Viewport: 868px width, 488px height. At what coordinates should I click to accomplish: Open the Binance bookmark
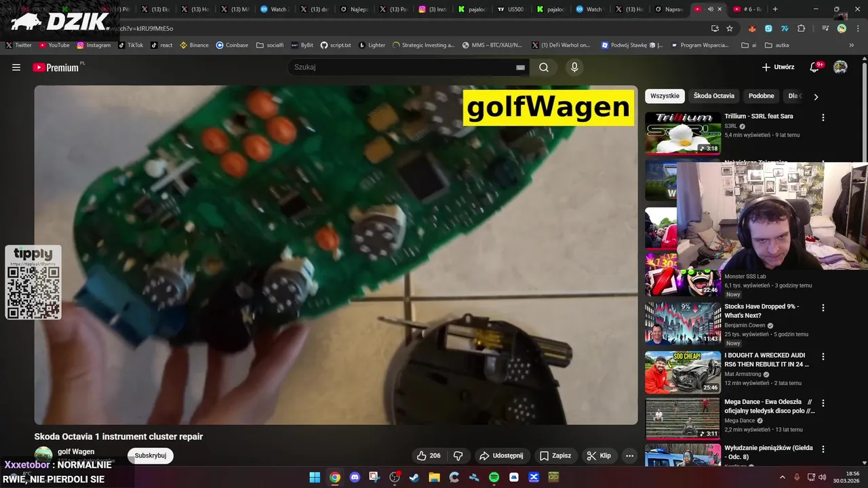195,45
